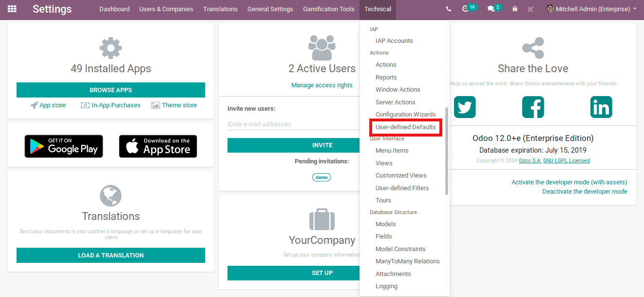Click Deactivate the developer mode link

click(585, 191)
